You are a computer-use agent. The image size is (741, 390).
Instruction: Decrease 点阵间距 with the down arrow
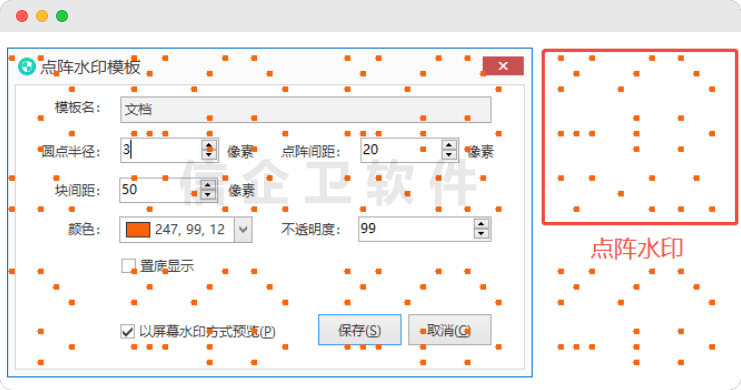(x=449, y=155)
